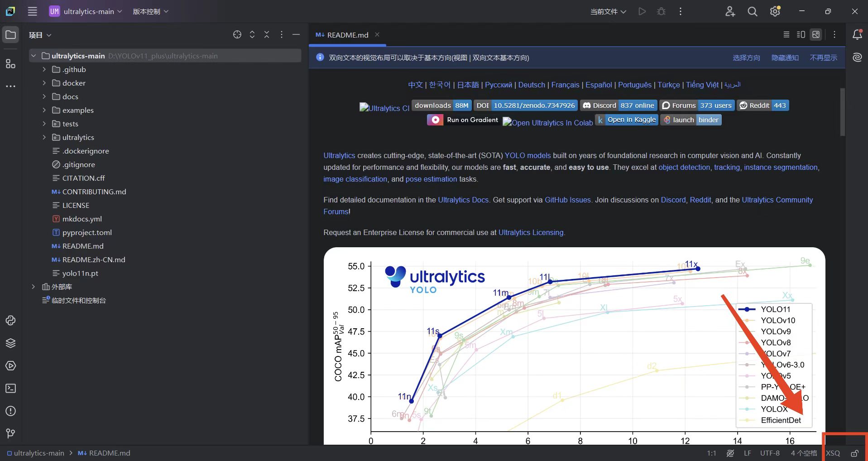Change LF line separator in status bar
868x461 pixels.
tap(747, 453)
